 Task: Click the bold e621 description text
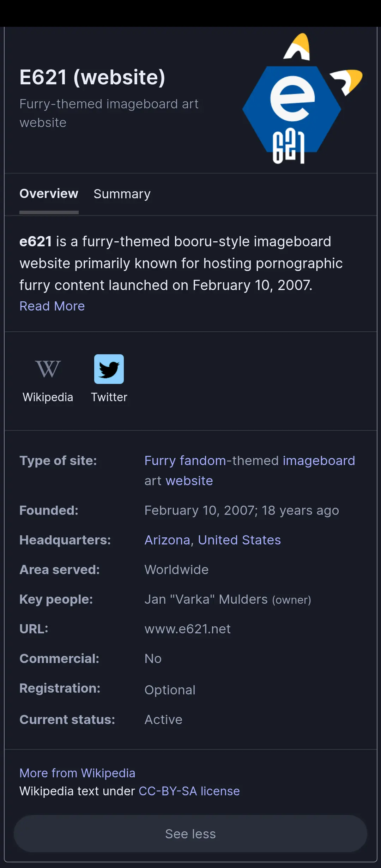point(36,242)
